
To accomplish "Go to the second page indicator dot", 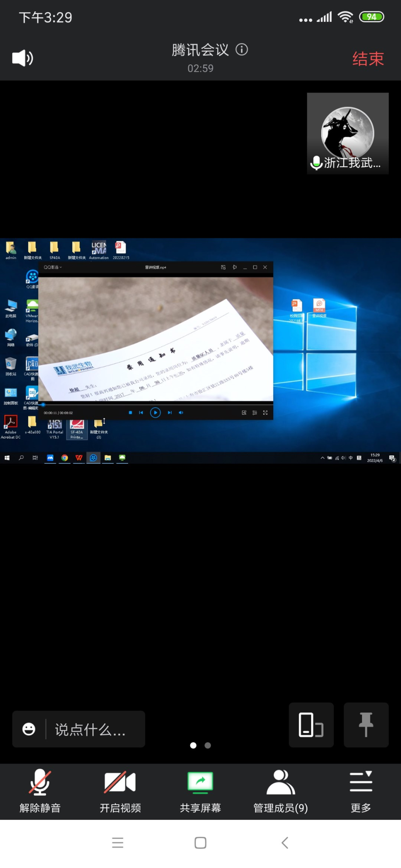I will (x=208, y=745).
